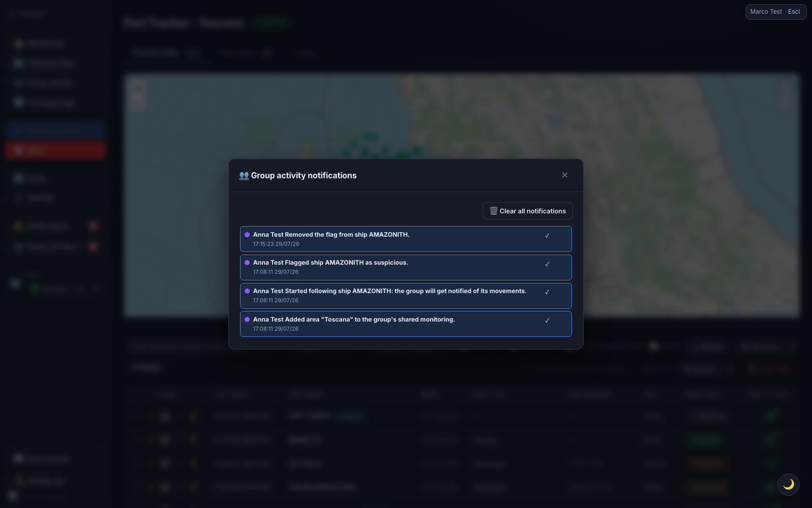Mark 'Flagged ship AMAZONITH as suspicious' as read
Screen dimensions: 812x508
547,264
